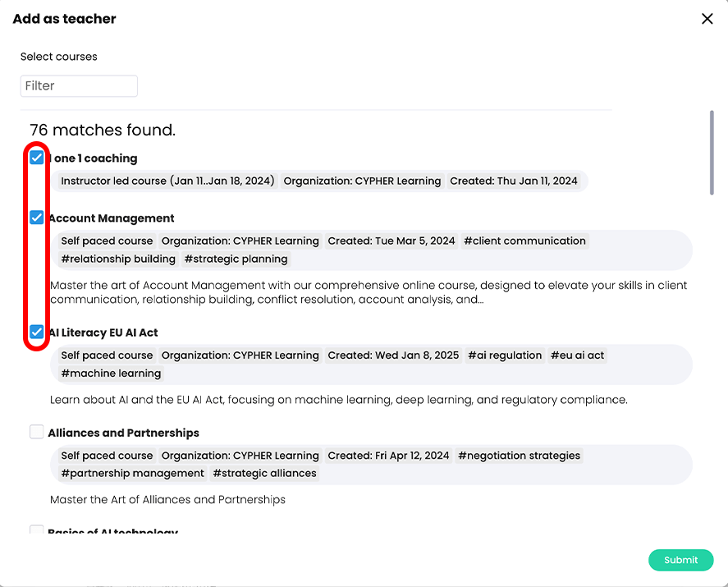Uncheck the Account Management checkbox
Image resolution: width=728 pixels, height=587 pixels.
click(x=36, y=217)
